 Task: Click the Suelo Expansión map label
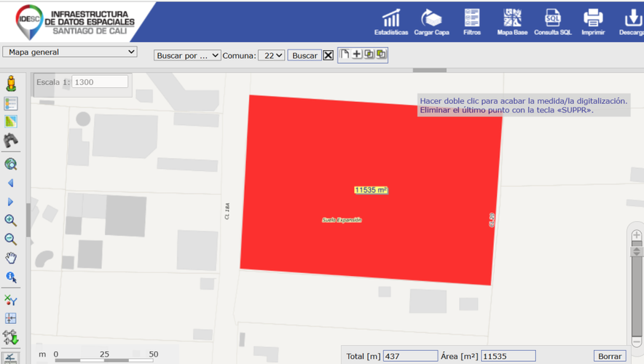tap(342, 220)
